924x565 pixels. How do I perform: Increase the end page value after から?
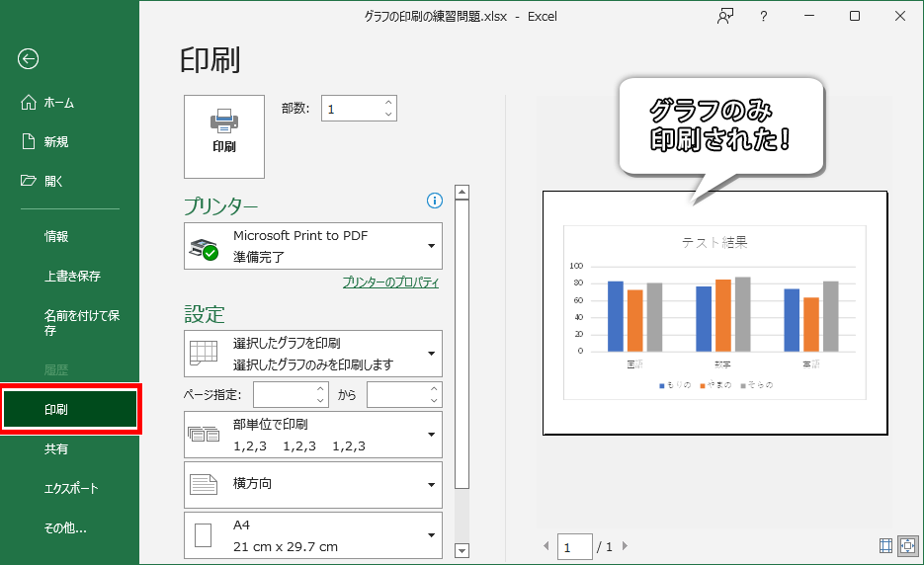[434, 389]
